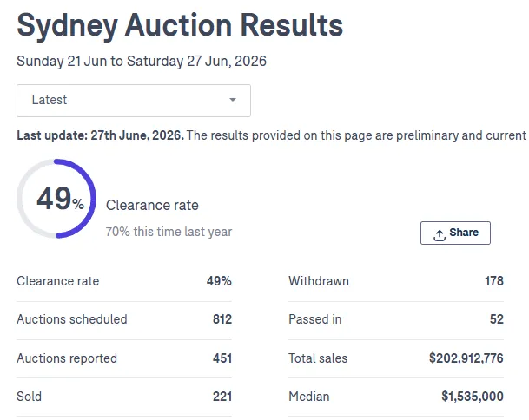Click the Median $1,535,000 value
Viewport: 529px width, 420px height.
pyautogui.click(x=473, y=397)
